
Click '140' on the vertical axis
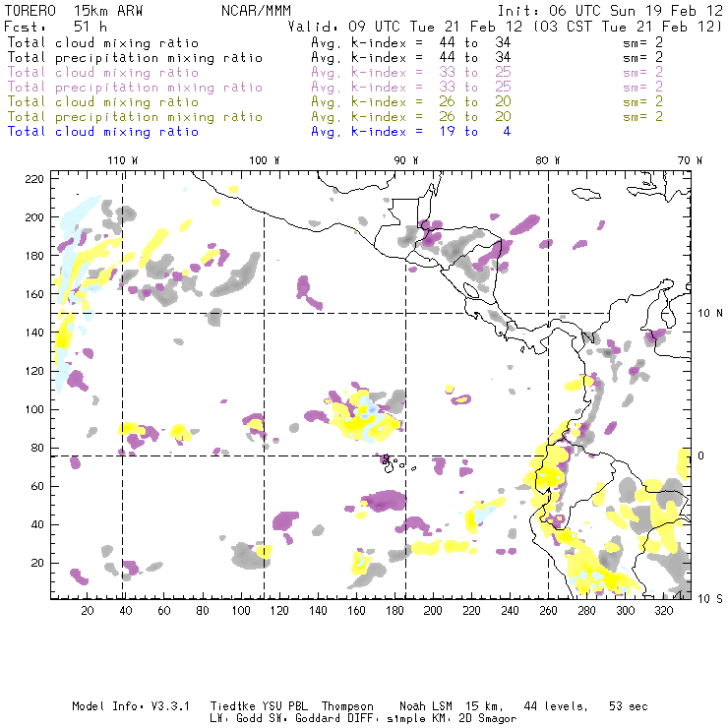pos(34,333)
